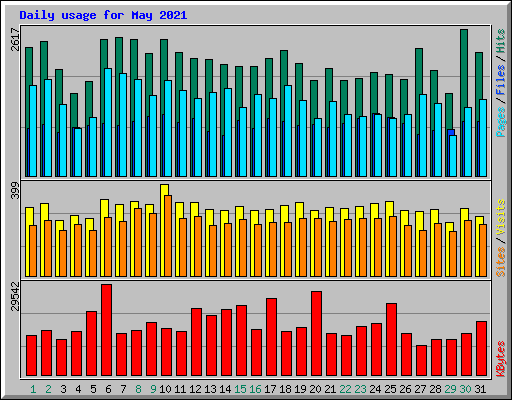Click the green Hits bar above day 4
Image resolution: width=512 pixels, height=400 pixels.
click(74, 110)
